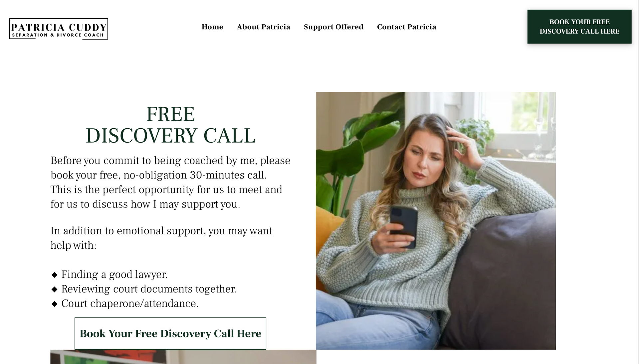Click paragraph about no-obligation 30-minutes call
The image size is (639, 364).
point(170,182)
